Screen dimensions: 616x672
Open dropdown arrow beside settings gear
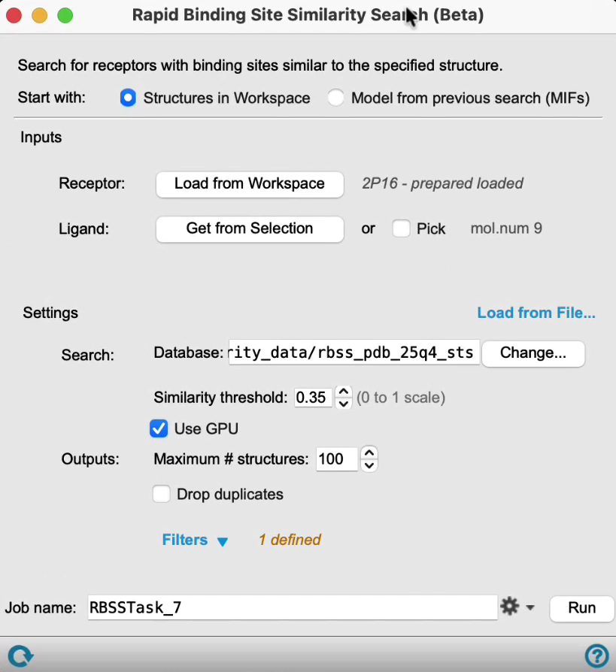click(530, 607)
